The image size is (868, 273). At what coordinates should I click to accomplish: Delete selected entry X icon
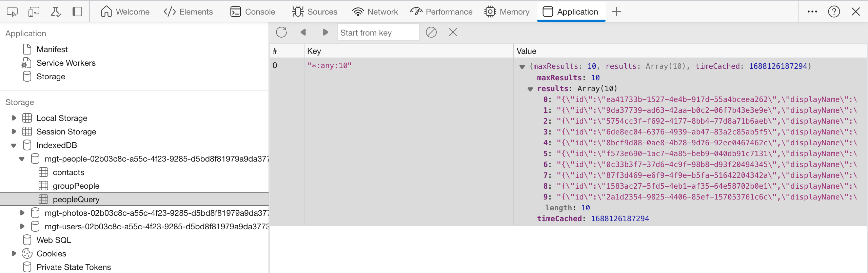[x=453, y=33]
